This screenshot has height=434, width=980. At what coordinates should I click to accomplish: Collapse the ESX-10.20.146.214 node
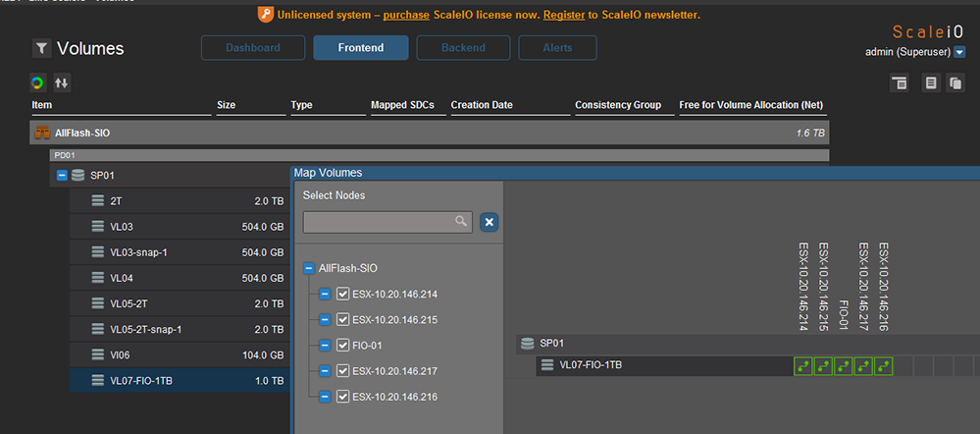[325, 294]
